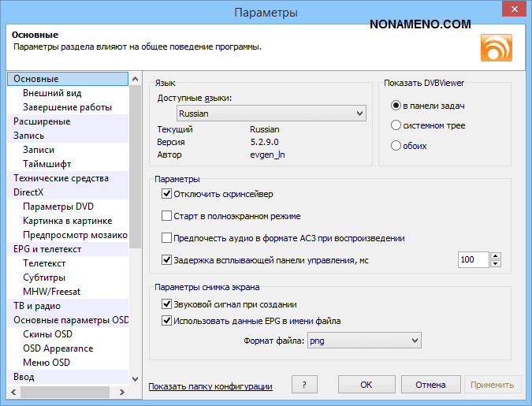Select Таймшифт in the category list
The image size is (532, 406).
(47, 164)
